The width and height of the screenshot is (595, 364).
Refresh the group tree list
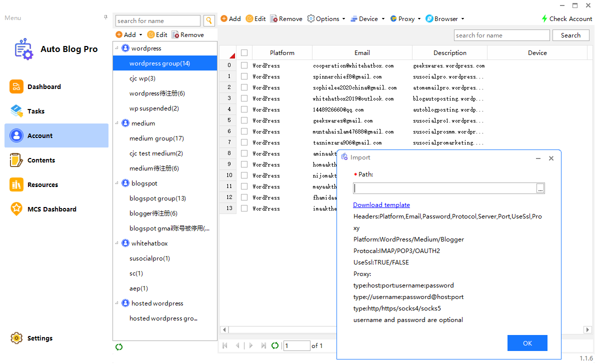pos(119,346)
